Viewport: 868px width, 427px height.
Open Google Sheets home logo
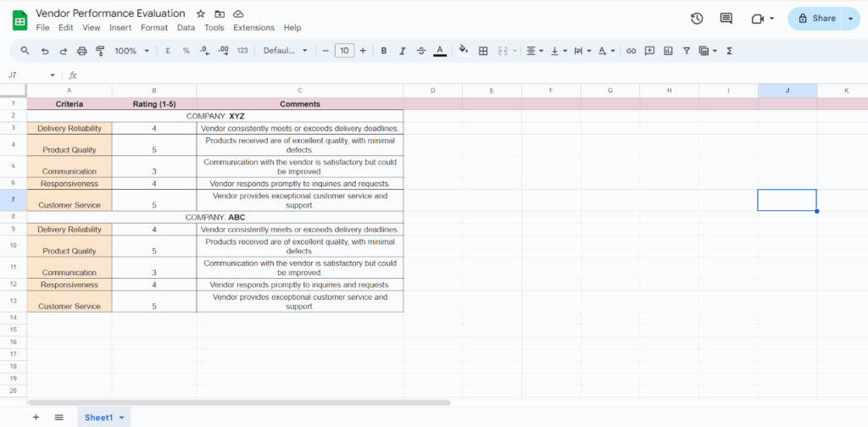(x=20, y=21)
